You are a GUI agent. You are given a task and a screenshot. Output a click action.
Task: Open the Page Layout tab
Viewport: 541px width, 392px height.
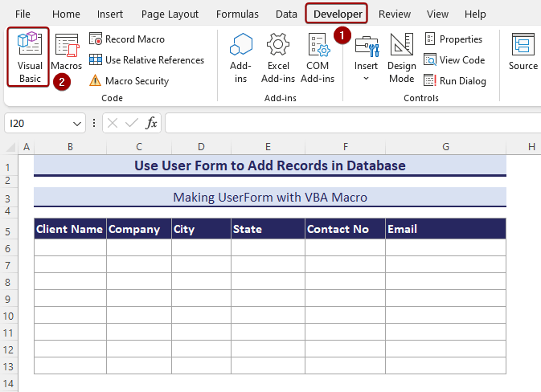coord(170,14)
